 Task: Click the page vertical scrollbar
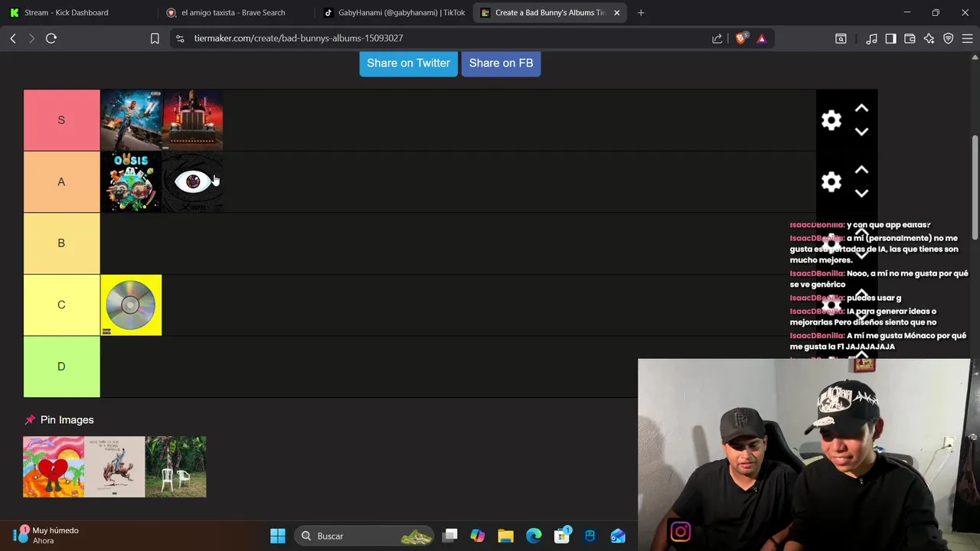point(975,186)
